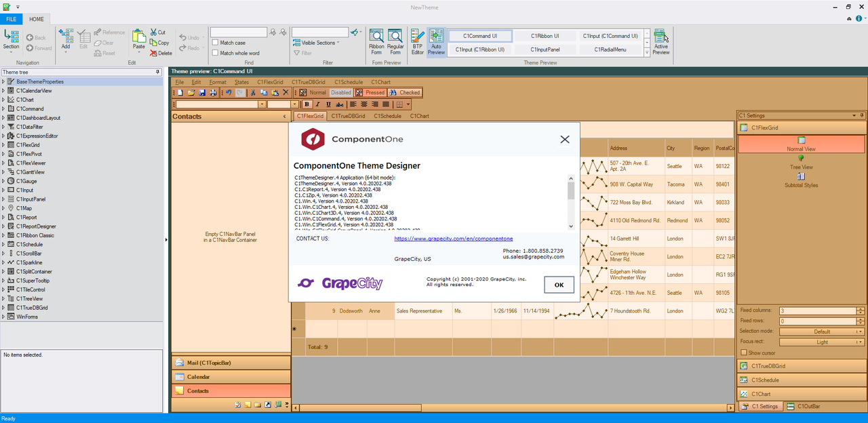Open the Visible Sections dropdown
This screenshot has width=868, height=423.
[x=317, y=43]
